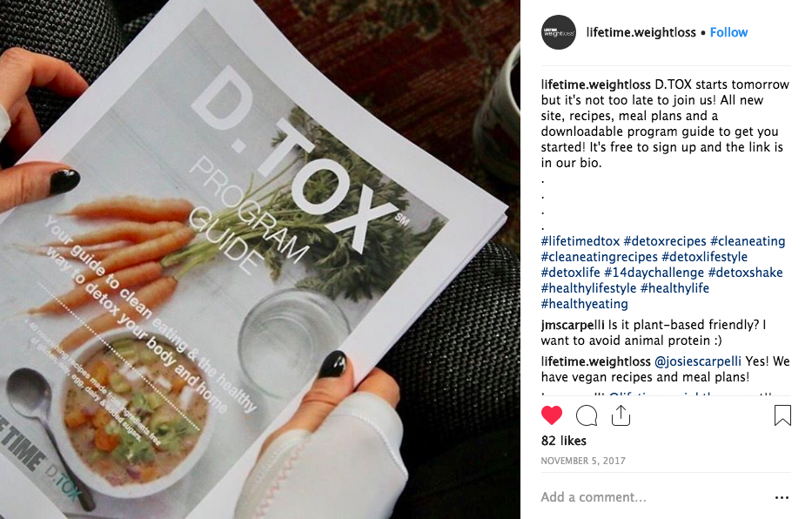Open comments with the speech bubble icon
Image resolution: width=812 pixels, height=519 pixels.
tap(587, 415)
